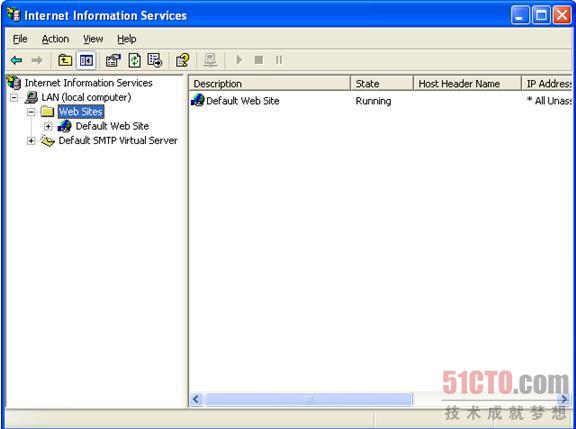Image resolution: width=576 pixels, height=429 pixels.
Task: Click Default SMTP Virtual Server mail icon
Action: [x=47, y=141]
